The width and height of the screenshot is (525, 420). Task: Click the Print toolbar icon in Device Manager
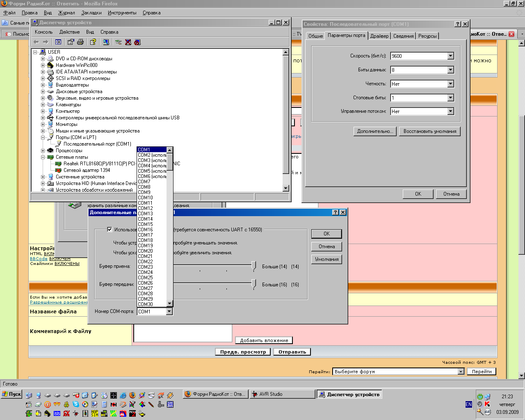80,42
